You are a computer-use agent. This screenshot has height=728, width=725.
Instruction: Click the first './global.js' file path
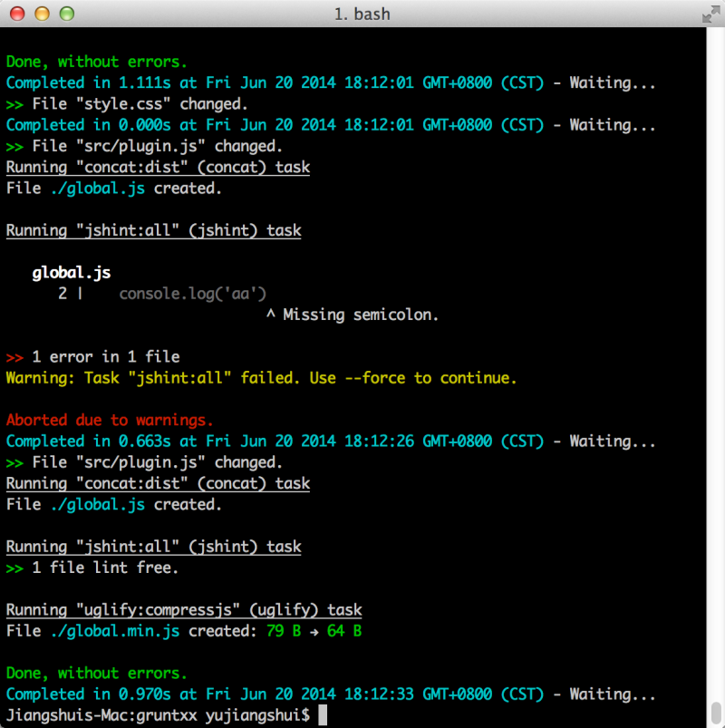click(98, 189)
